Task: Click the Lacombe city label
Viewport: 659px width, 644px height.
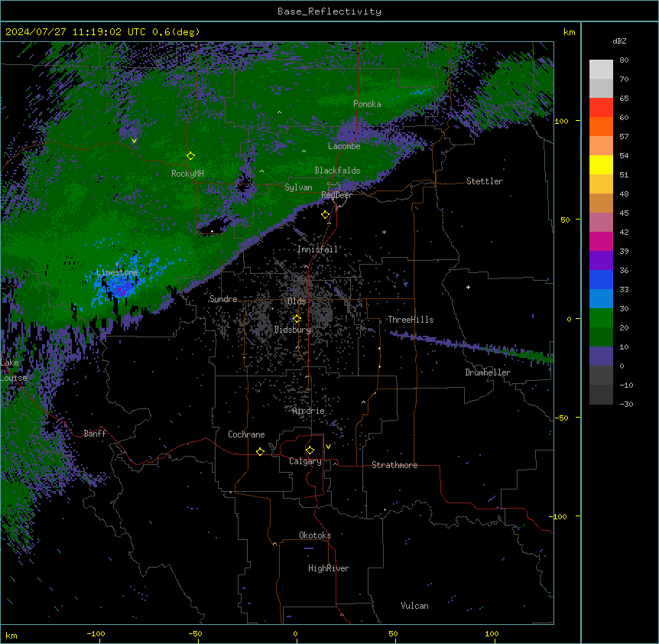Action: tap(344, 146)
